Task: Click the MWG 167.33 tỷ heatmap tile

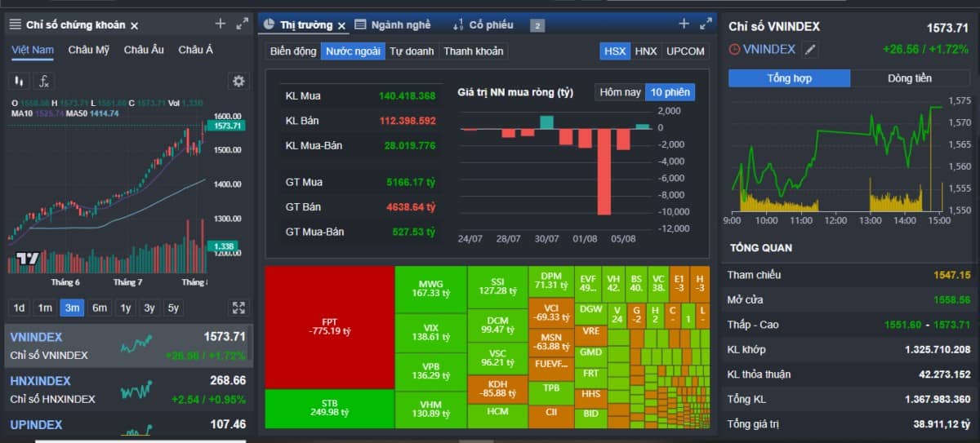Action: pyautogui.click(x=431, y=288)
